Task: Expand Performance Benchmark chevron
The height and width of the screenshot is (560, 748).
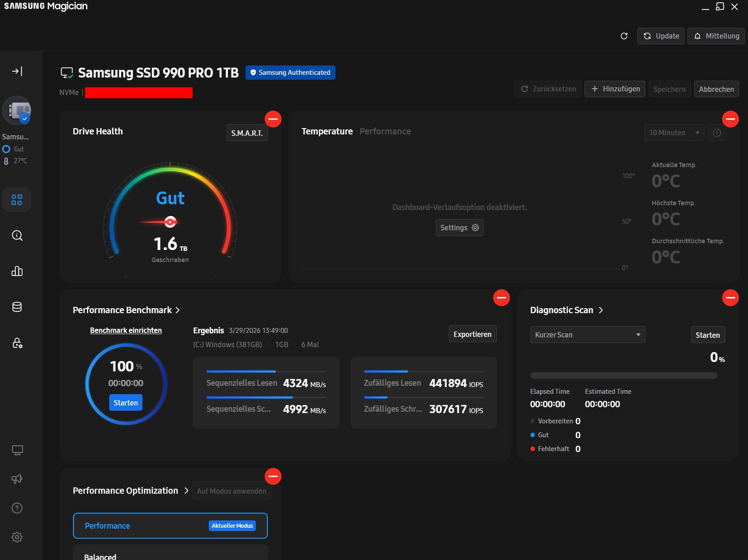Action: (177, 310)
